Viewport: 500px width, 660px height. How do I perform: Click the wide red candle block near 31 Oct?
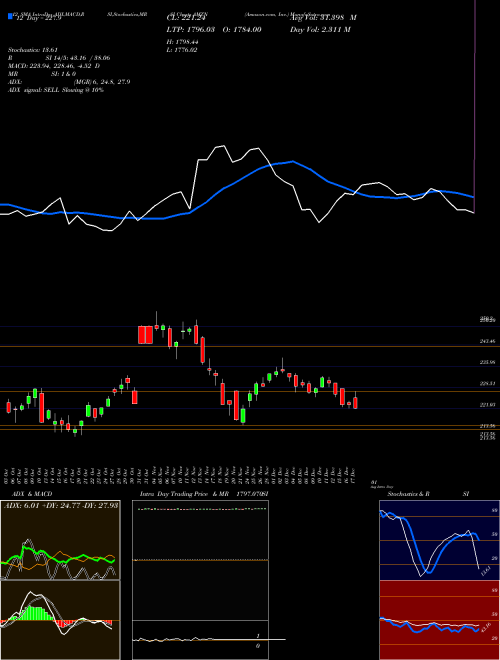pos(145,335)
